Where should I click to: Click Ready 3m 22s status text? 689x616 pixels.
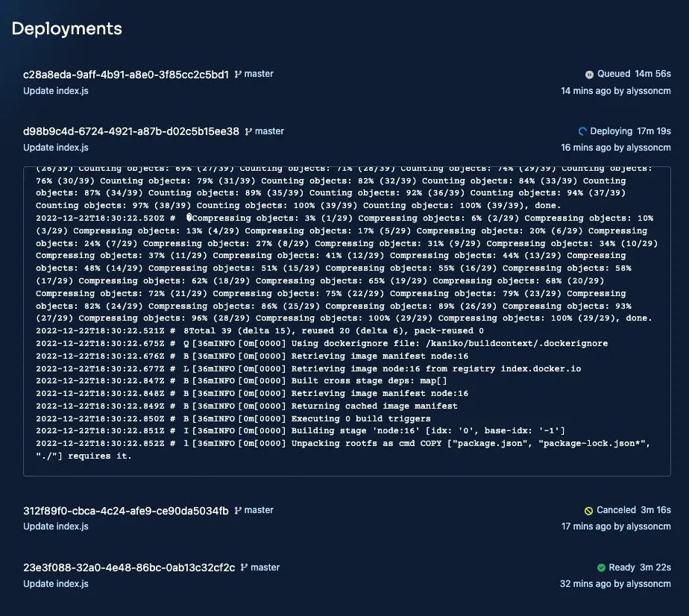pos(640,568)
